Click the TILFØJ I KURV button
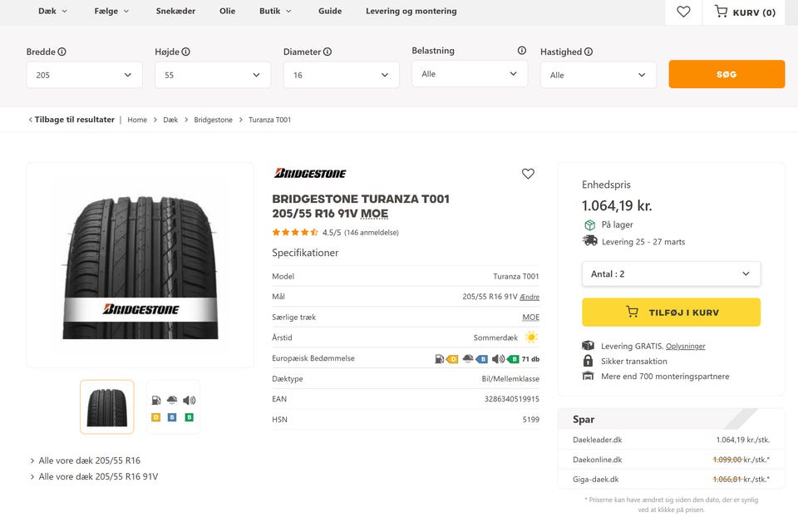The image size is (798, 532). 671,313
